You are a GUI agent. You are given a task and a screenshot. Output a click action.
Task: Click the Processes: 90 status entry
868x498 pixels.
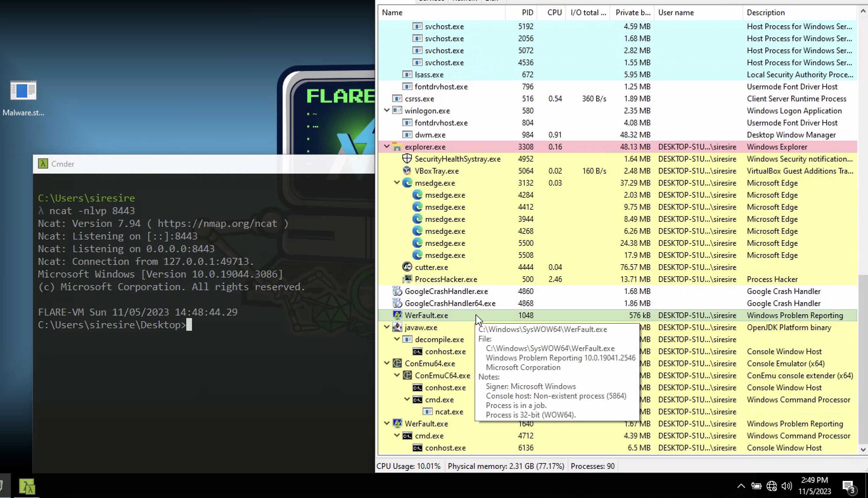592,466
